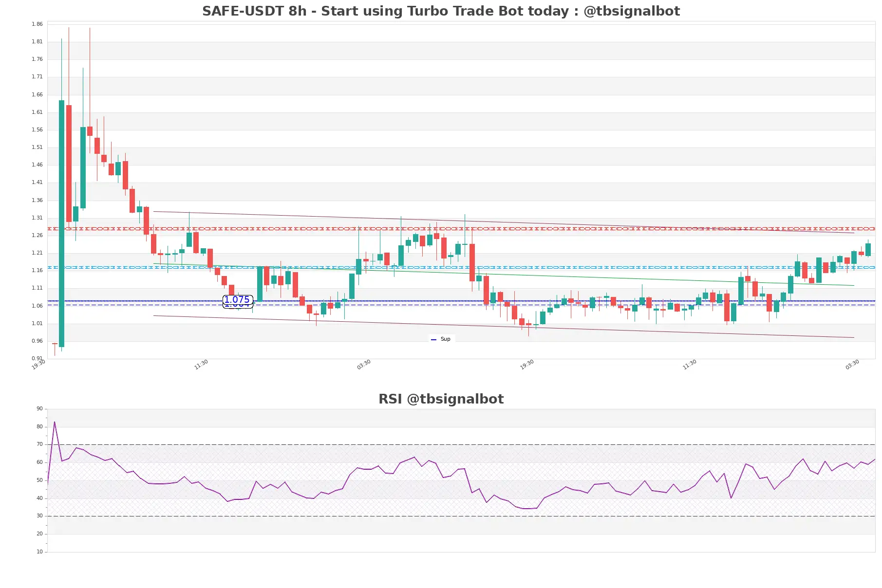Click the SAFE-USDT 8h chart title
The width and height of the screenshot is (882, 588).
(x=441, y=11)
